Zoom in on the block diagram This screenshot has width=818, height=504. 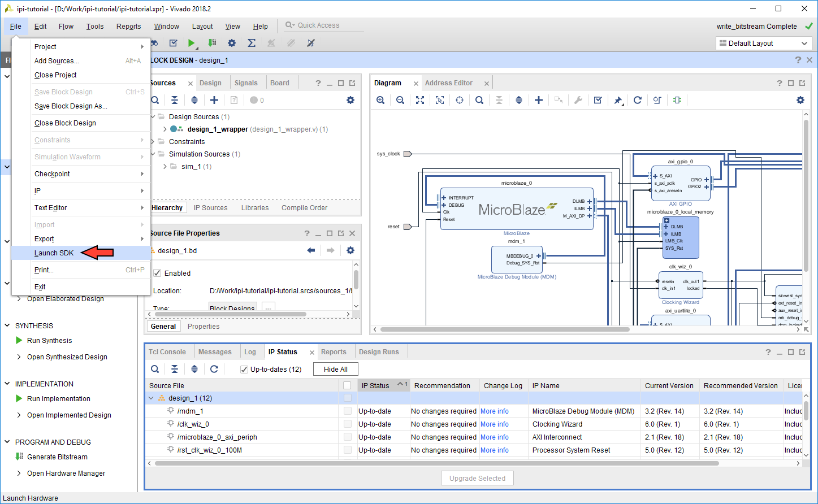(380, 100)
